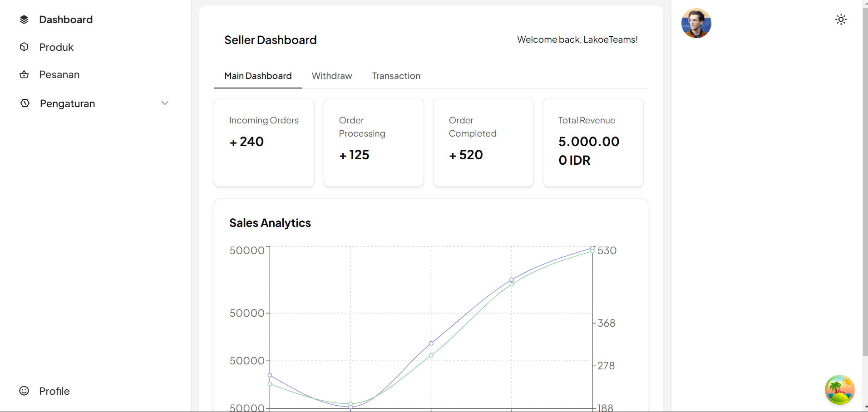Open the Transaction tab
This screenshot has width=868, height=412.
396,76
